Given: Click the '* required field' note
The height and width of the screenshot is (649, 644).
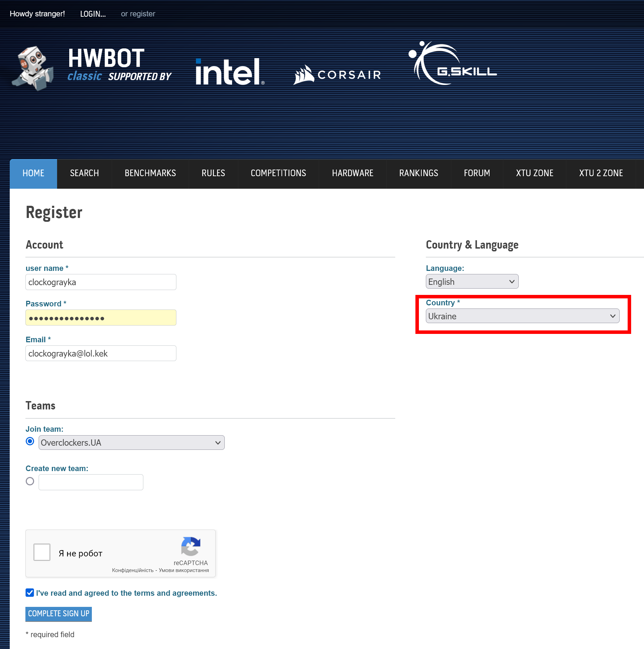Looking at the screenshot, I should [x=50, y=634].
